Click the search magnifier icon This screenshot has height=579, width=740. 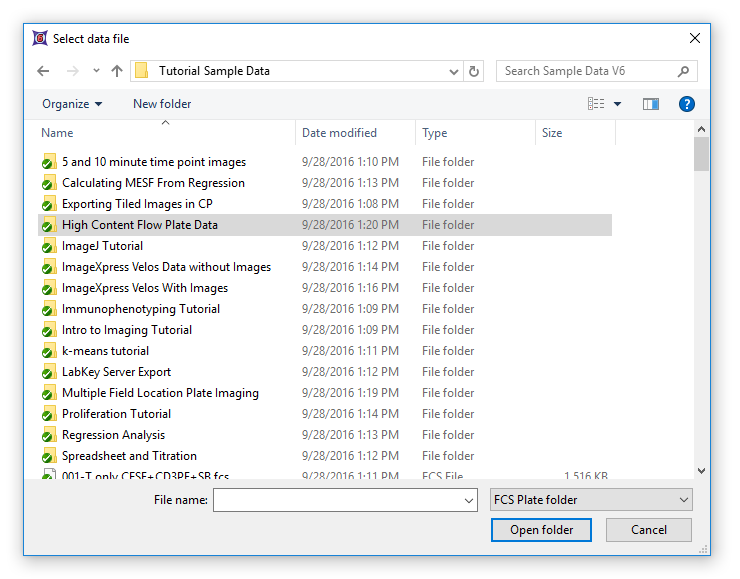683,71
